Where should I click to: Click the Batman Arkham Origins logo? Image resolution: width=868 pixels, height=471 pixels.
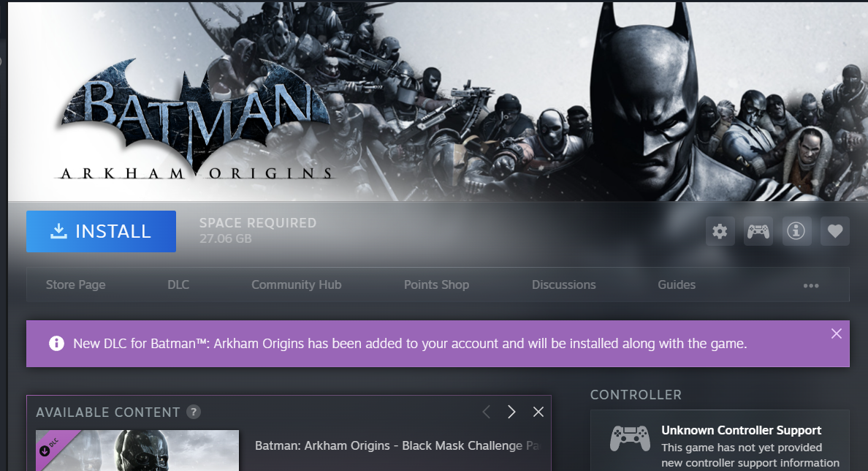195,120
